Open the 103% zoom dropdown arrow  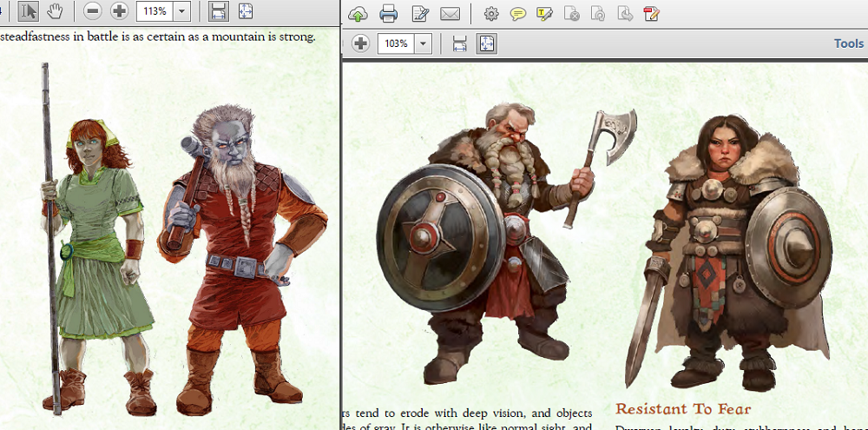(x=423, y=43)
